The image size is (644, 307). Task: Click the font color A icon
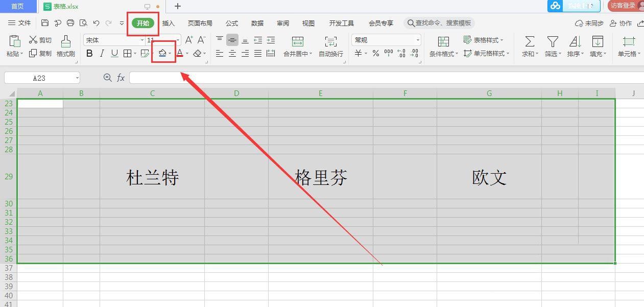(180, 53)
